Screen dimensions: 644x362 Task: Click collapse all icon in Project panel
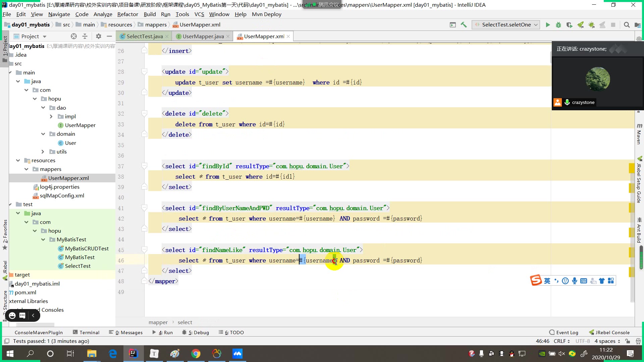[x=85, y=36]
